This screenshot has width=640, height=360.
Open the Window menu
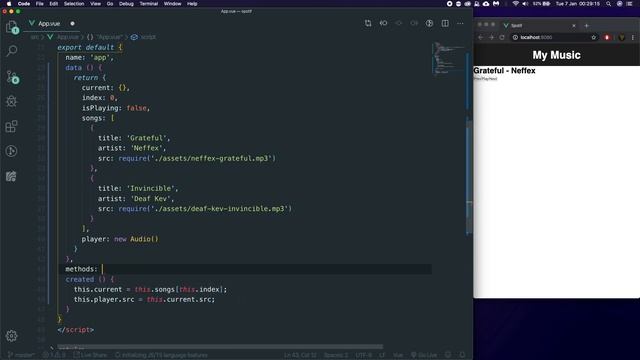[172, 4]
